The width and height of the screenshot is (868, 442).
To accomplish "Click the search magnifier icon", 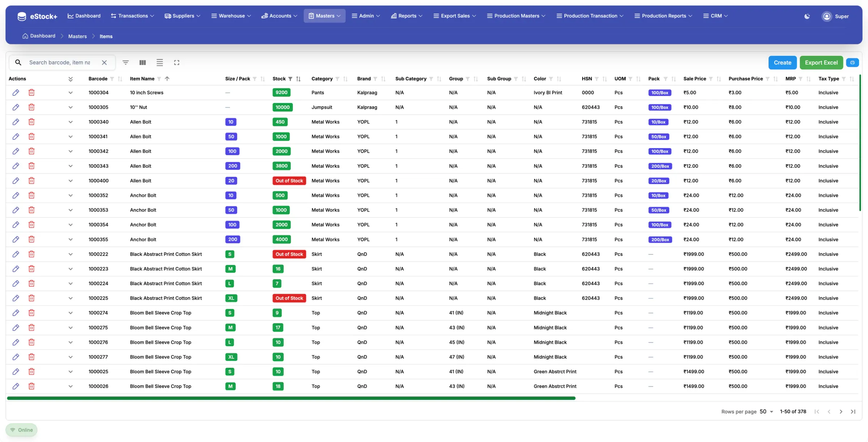I will (18, 63).
